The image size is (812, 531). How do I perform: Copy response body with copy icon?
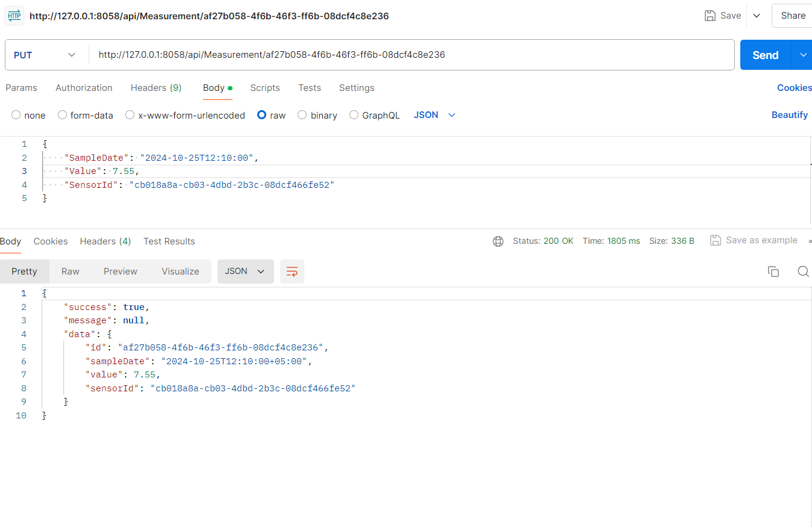click(x=773, y=272)
